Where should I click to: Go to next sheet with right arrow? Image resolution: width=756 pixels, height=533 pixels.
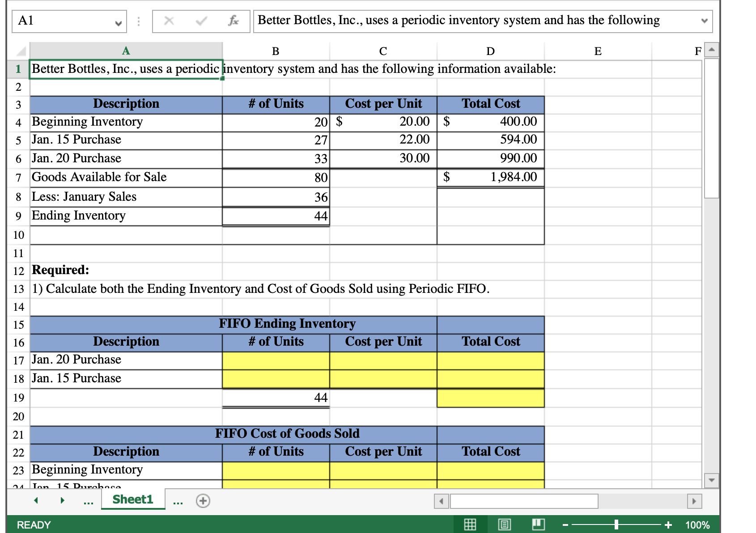[63, 500]
